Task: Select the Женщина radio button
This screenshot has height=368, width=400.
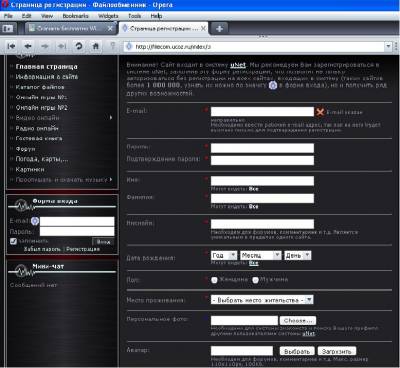Action: click(214, 280)
